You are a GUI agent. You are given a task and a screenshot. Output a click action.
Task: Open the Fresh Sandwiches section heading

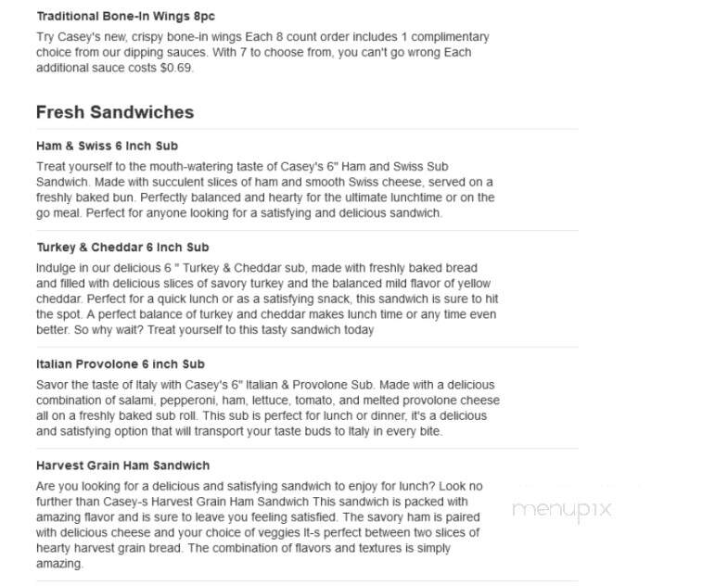(115, 112)
